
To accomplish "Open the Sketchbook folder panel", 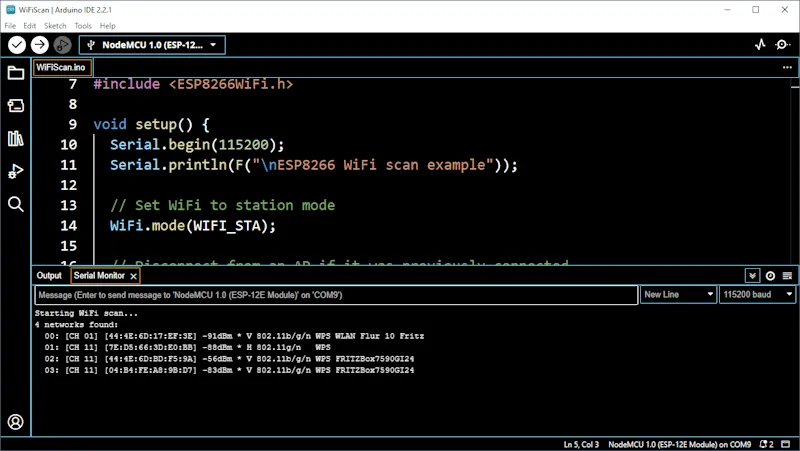I will (16, 73).
